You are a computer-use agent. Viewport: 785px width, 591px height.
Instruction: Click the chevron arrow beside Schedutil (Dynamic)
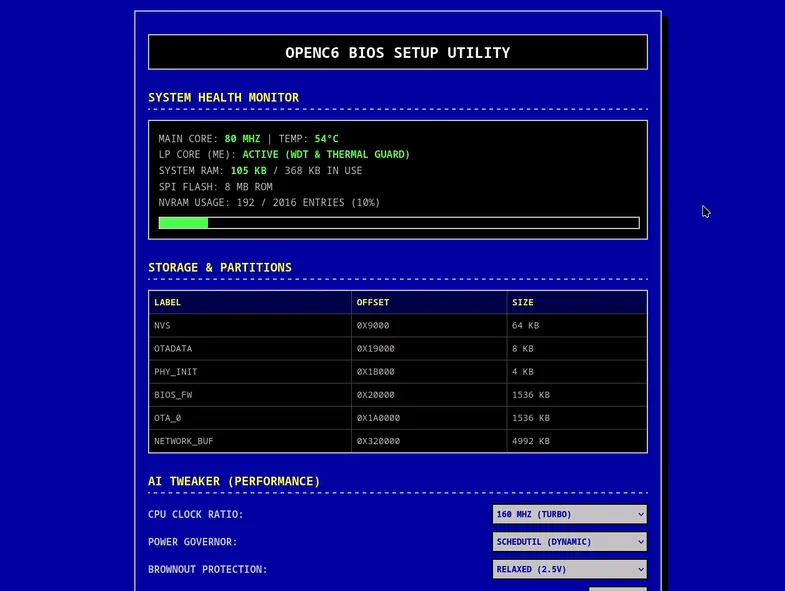pyautogui.click(x=640, y=542)
